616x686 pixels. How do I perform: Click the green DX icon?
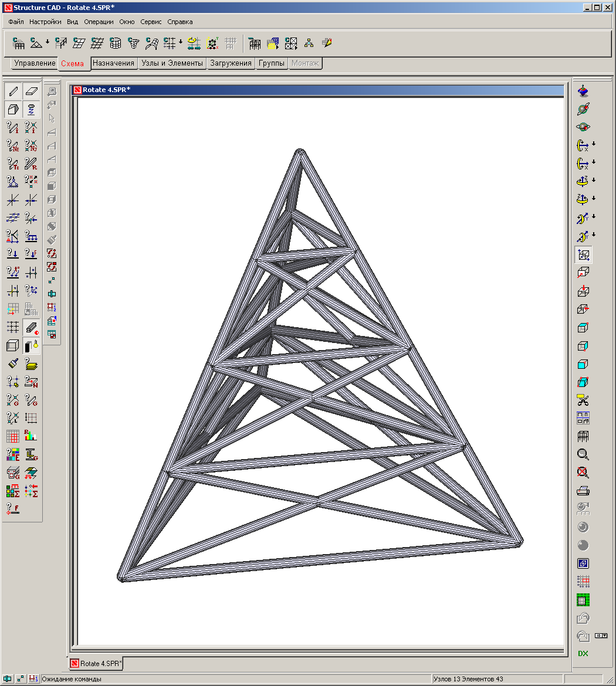point(583,653)
